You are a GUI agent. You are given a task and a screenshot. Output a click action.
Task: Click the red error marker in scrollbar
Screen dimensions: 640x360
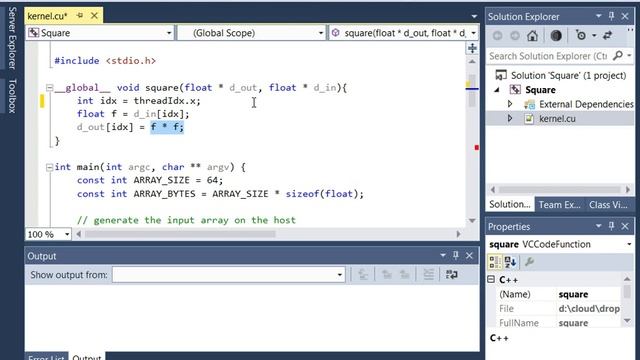[x=477, y=147]
